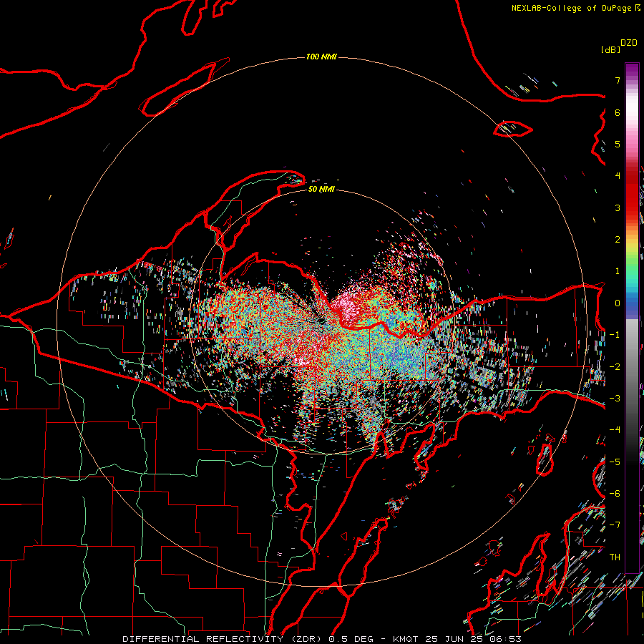Click the 5 dB value on the scale

click(618, 144)
